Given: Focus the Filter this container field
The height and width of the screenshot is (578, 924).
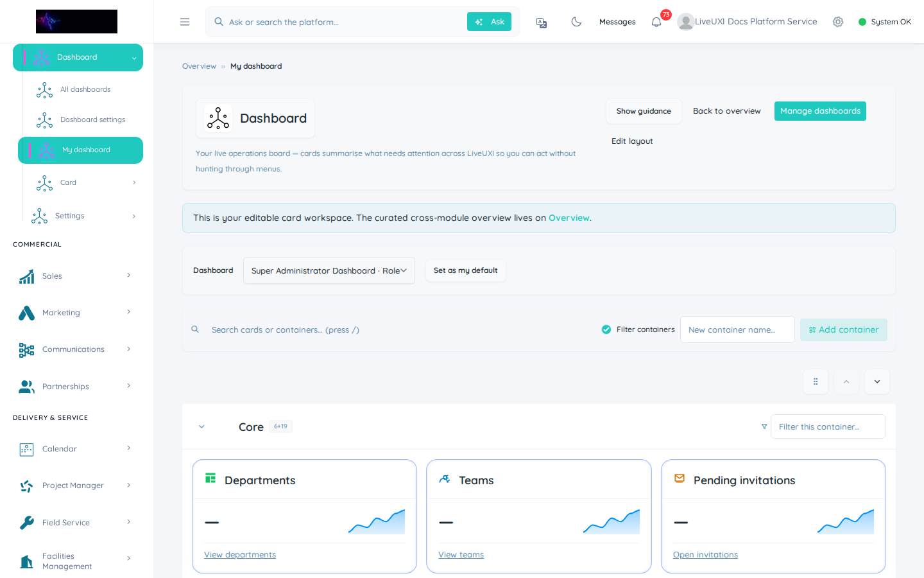Looking at the screenshot, I should (x=828, y=426).
